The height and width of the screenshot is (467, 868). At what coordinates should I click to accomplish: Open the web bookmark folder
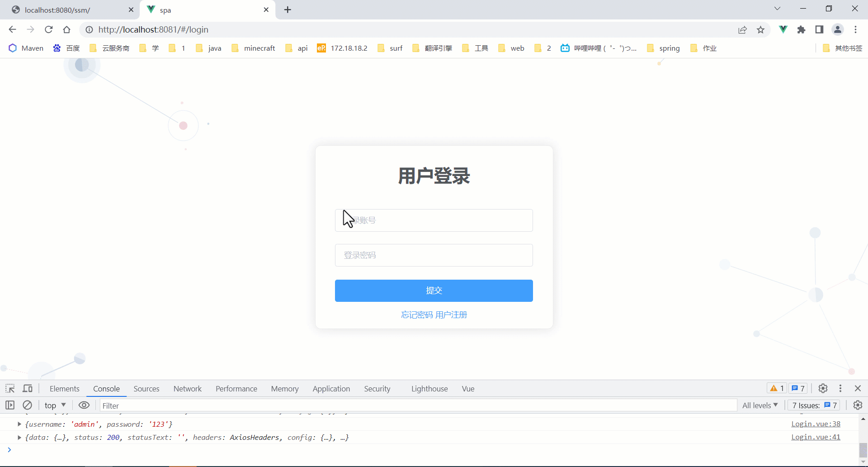pyautogui.click(x=511, y=48)
